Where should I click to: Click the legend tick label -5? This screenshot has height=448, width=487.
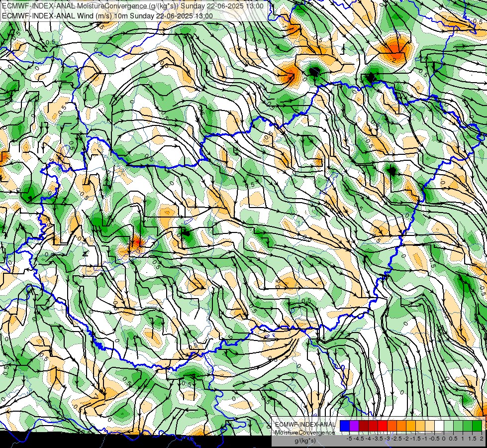(x=349, y=439)
